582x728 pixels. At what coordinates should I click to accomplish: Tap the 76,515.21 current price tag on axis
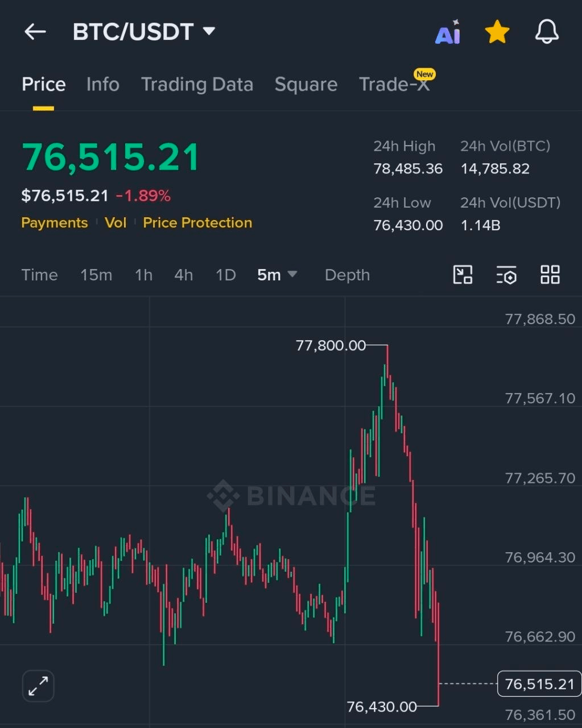coord(539,684)
